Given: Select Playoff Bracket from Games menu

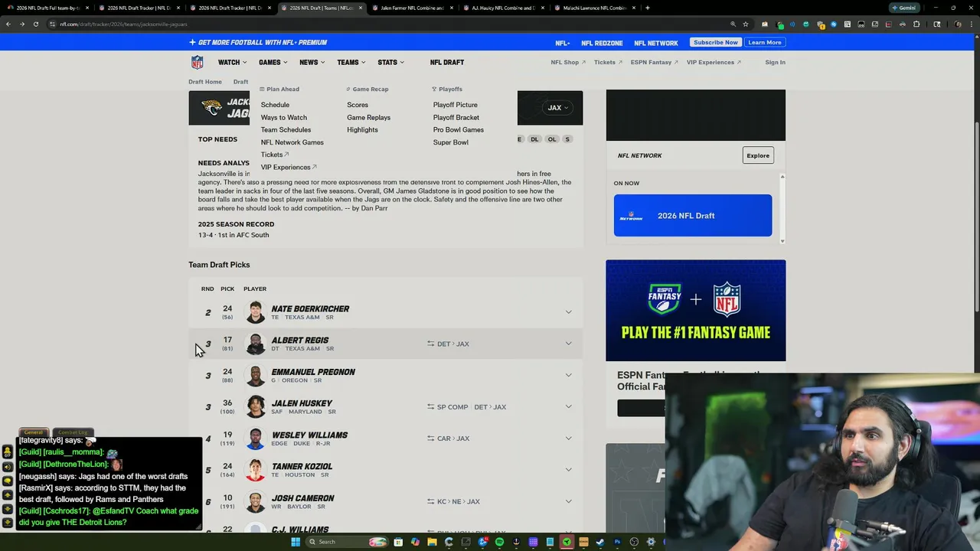Looking at the screenshot, I should (456, 117).
